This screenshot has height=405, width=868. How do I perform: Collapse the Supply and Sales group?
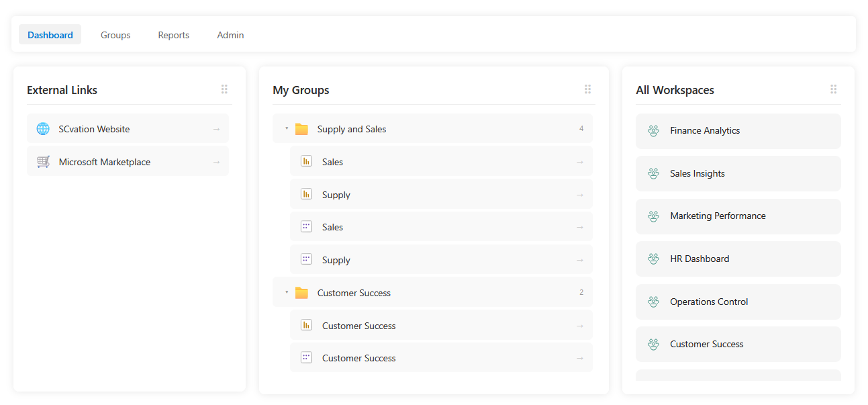[287, 129]
